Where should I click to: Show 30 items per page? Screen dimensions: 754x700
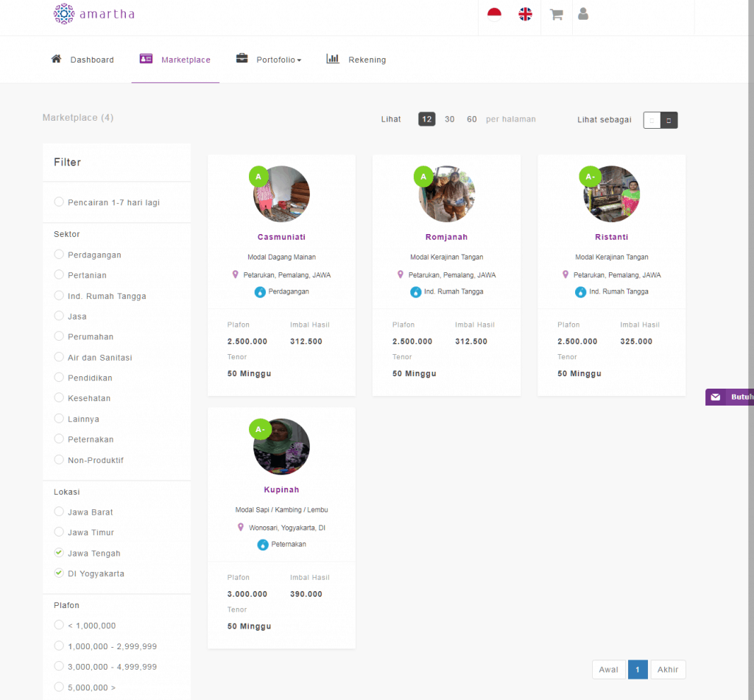point(449,119)
